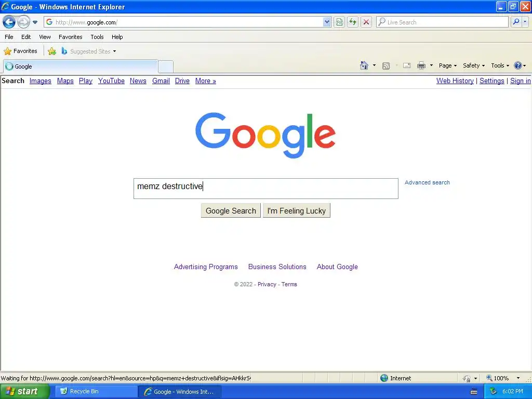
Task: Click the Google logo image
Action: tap(265, 135)
